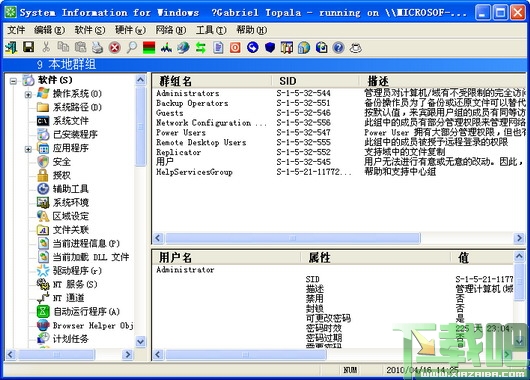The image size is (530, 380).
Task: Click the window columns toolbar icon
Action: [287, 48]
